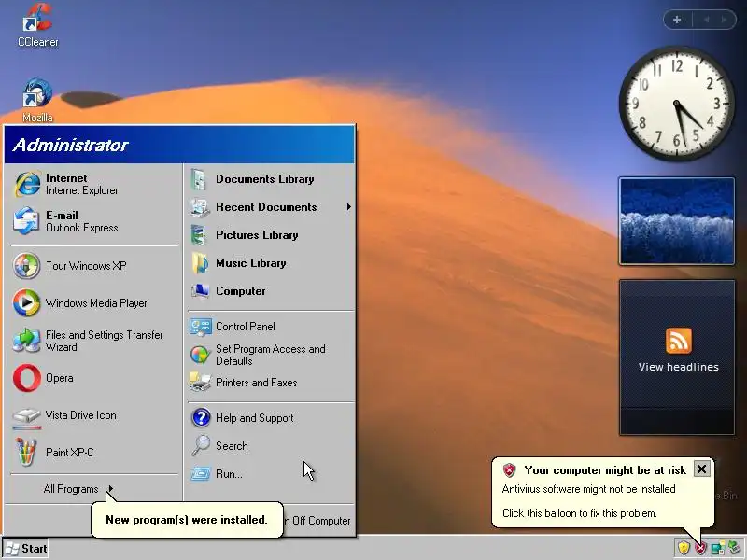Open the CCleaner desktop shortcut
The image size is (747, 560).
click(x=37, y=25)
